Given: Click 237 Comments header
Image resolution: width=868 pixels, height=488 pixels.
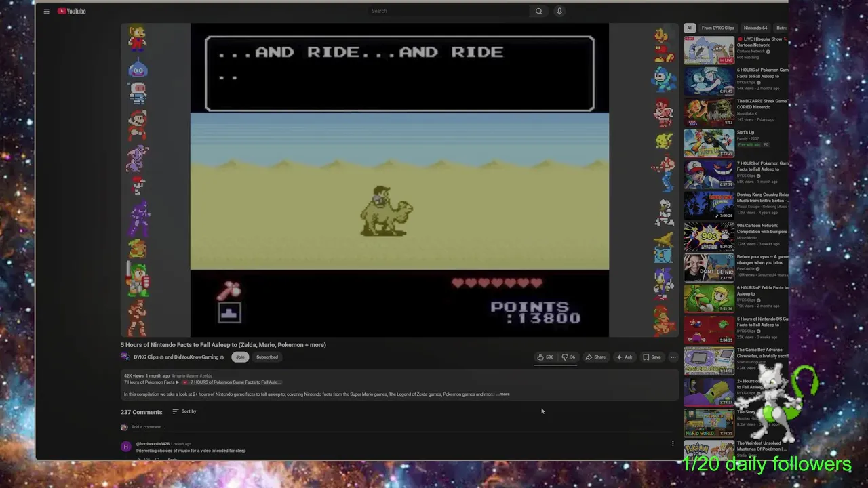Looking at the screenshot, I should [141, 412].
